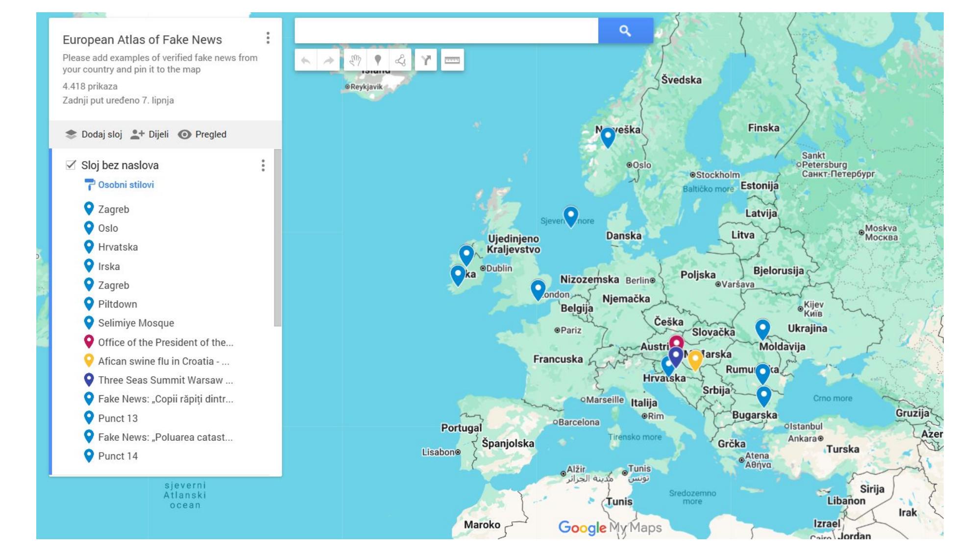
Task: Select the draw line tool
Action: pyautogui.click(x=400, y=60)
